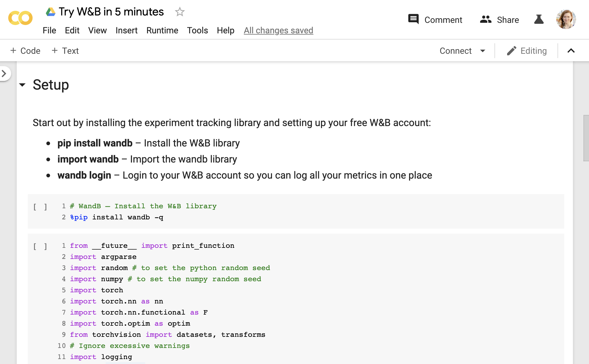Open the Connect dropdown arrow

coord(483,51)
